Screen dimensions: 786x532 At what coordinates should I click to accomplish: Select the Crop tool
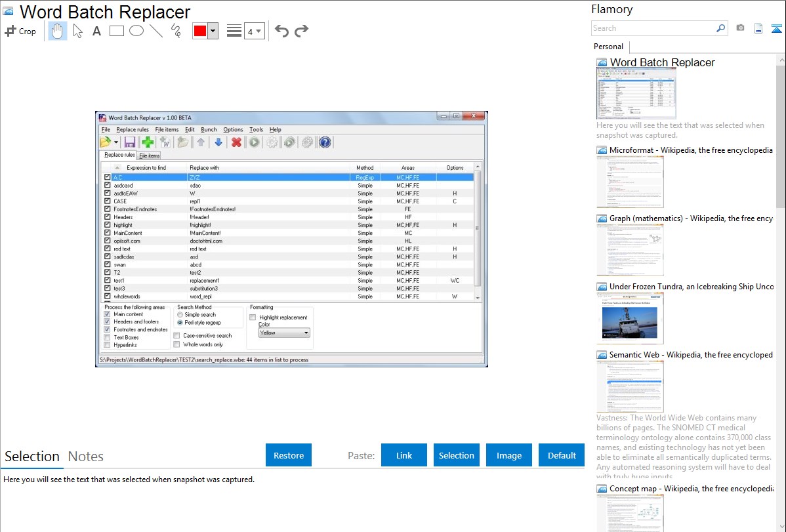[20, 31]
